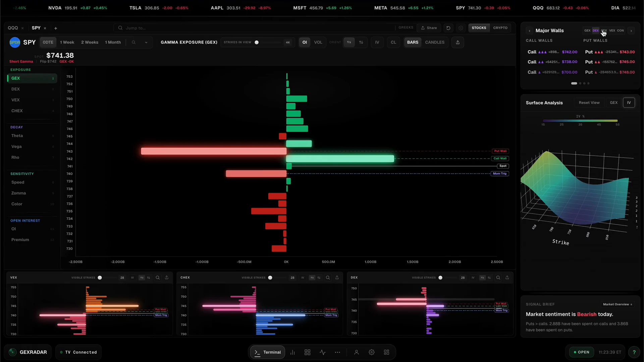Go to previous Major Walls page arrow
Viewport: 644px width, 362px height.
529,31
